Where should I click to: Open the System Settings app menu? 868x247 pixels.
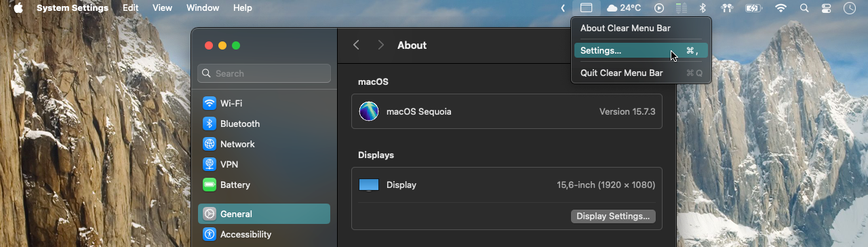click(73, 8)
